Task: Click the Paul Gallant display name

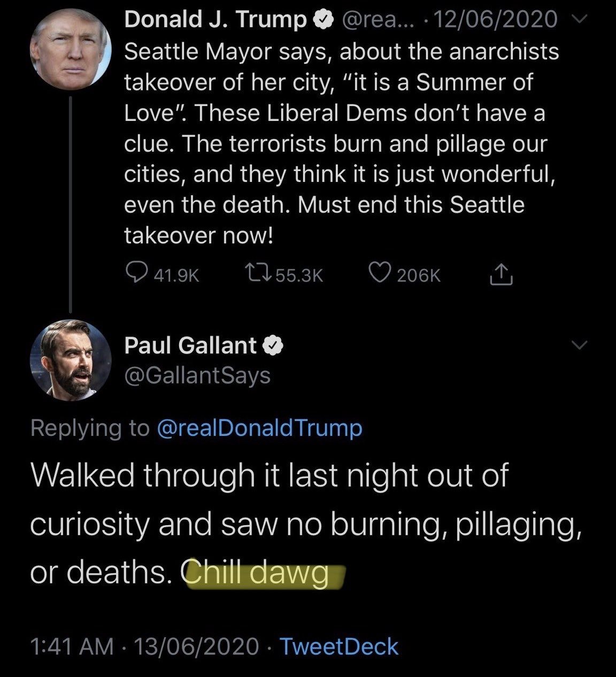Action: [x=190, y=345]
